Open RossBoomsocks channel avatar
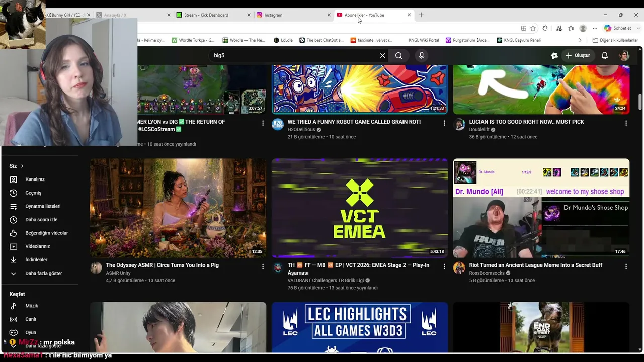The image size is (644, 362). pyautogui.click(x=459, y=268)
